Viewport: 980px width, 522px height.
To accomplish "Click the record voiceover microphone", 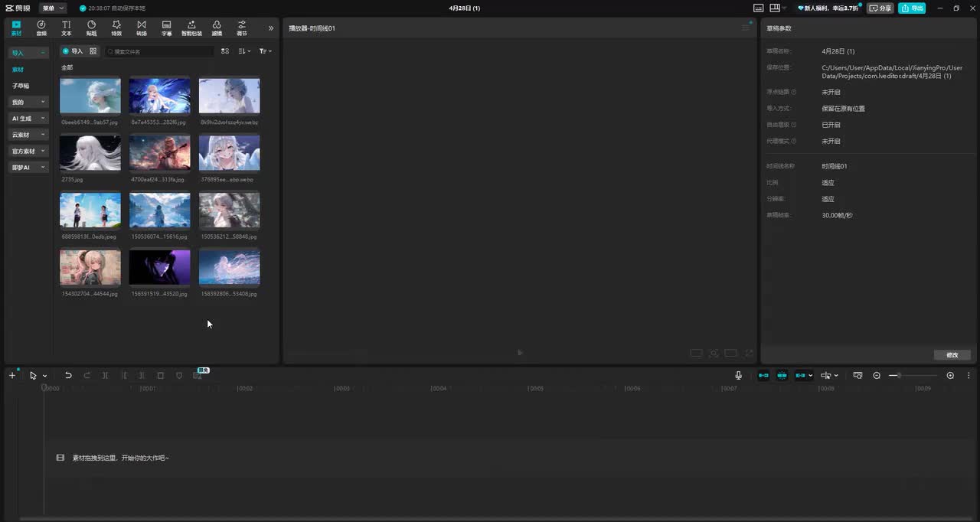I will tap(738, 375).
